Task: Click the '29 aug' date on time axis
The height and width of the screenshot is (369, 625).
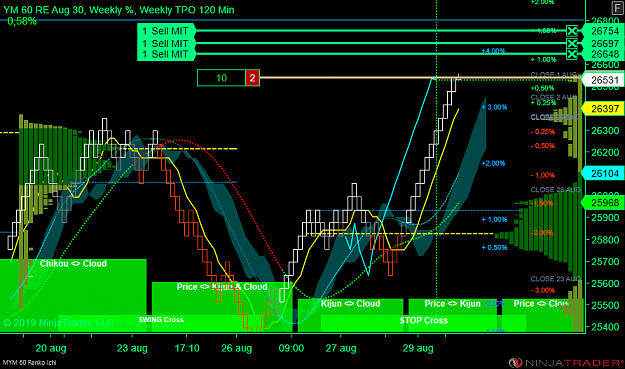Action: pyautogui.click(x=418, y=348)
